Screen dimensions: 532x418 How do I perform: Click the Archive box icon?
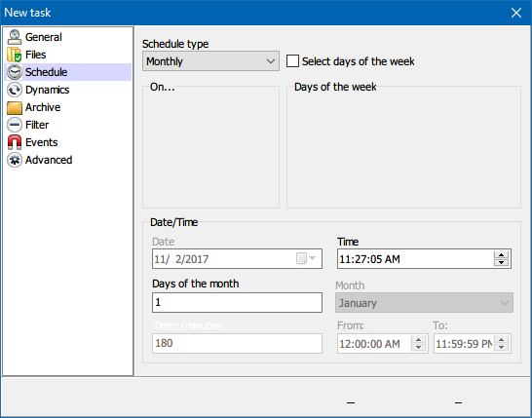click(15, 107)
